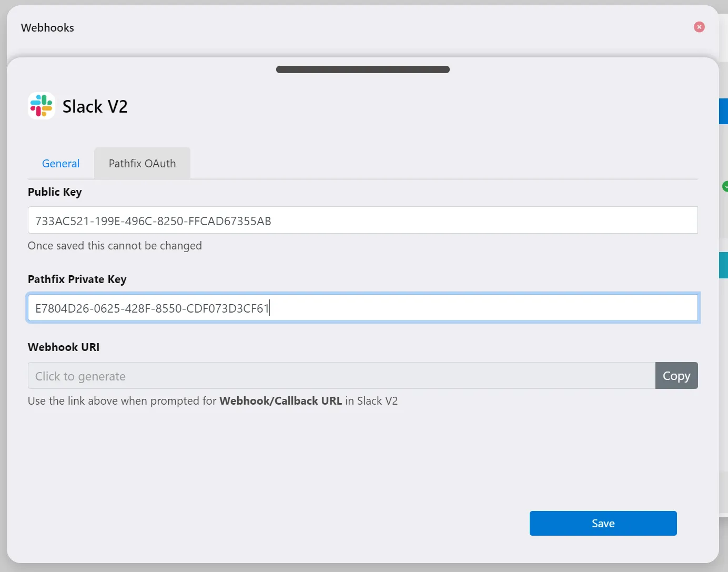The width and height of the screenshot is (728, 572).
Task: Focus the Public Key input field
Action: pyautogui.click(x=363, y=220)
